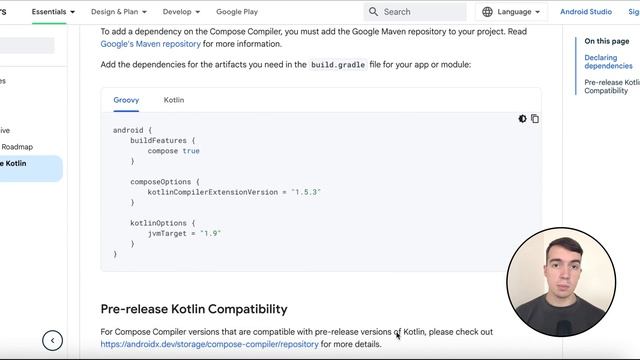The image size is (640, 360).
Task: Click the 'compose true' code line
Action: click(173, 151)
